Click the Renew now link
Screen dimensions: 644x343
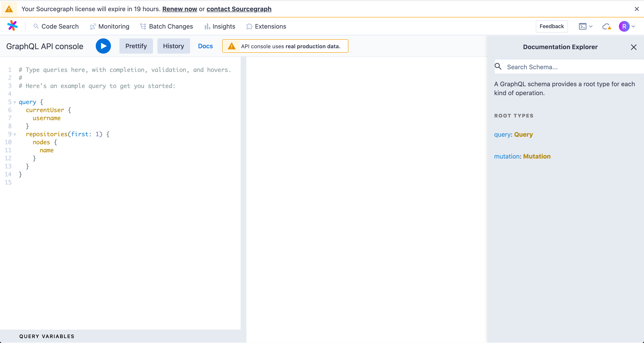[180, 9]
